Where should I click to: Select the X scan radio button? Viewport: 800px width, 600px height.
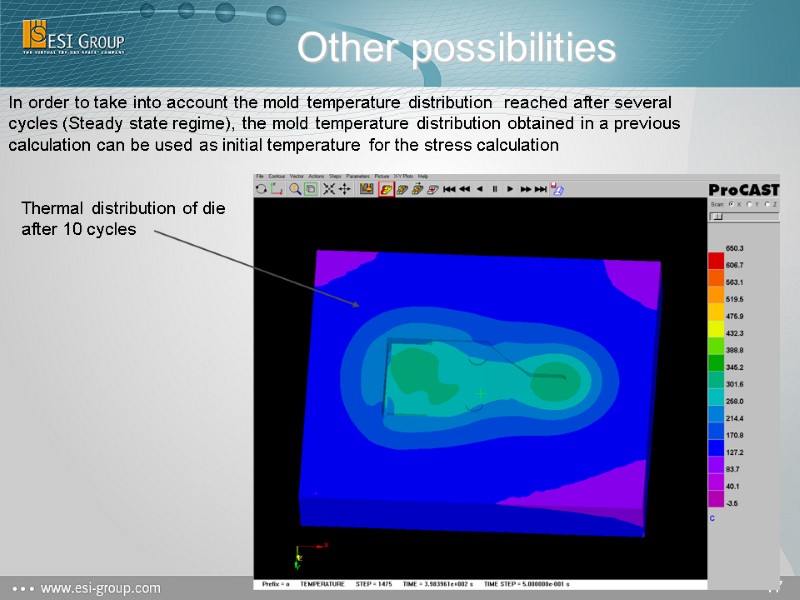731,204
